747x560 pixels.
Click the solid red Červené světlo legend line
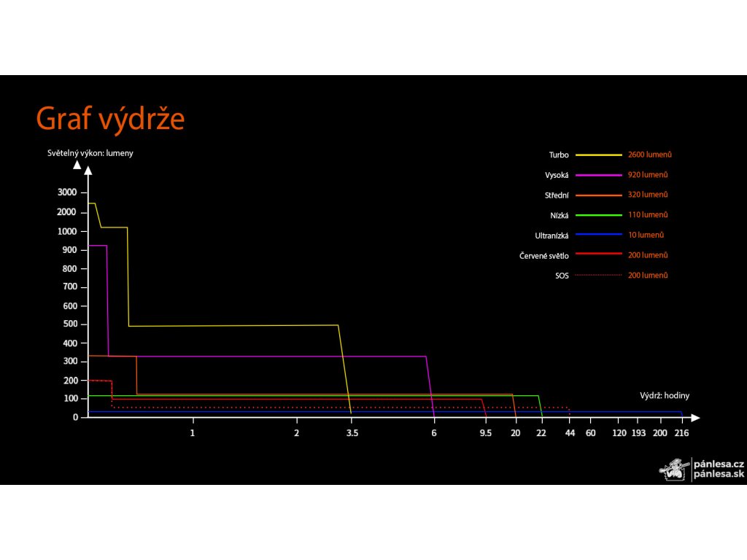(598, 254)
